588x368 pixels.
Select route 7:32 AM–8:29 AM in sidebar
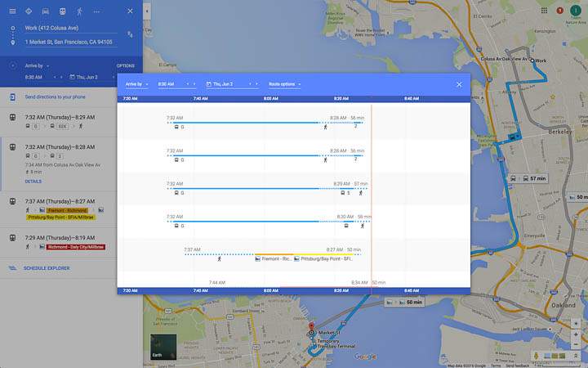58,122
